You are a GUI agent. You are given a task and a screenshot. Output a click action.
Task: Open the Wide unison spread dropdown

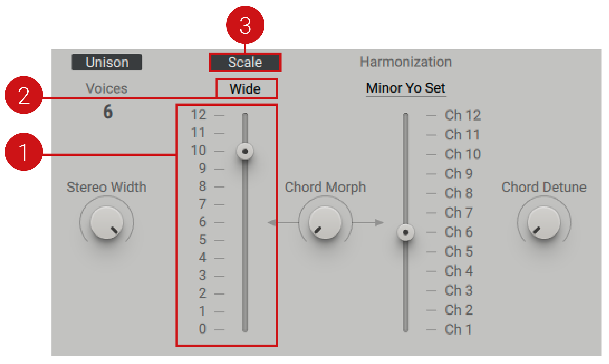[245, 89]
